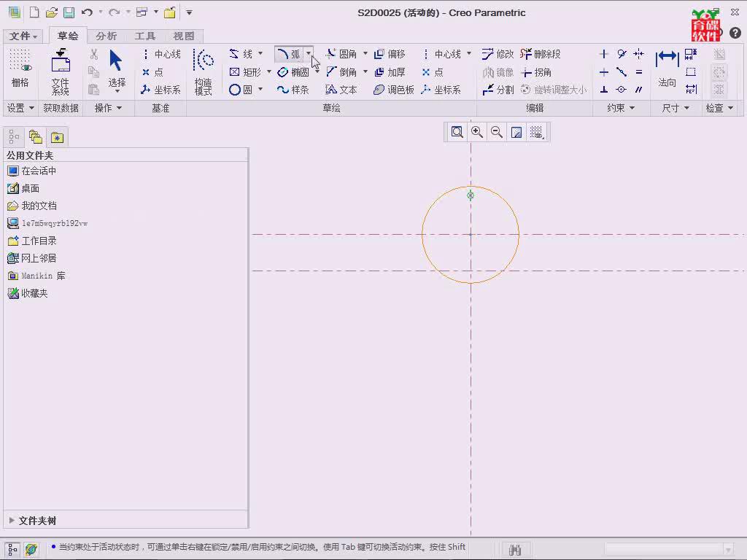The width and height of the screenshot is (747, 560).
Task: Choose the Divide (分割) tool
Action: tap(498, 90)
